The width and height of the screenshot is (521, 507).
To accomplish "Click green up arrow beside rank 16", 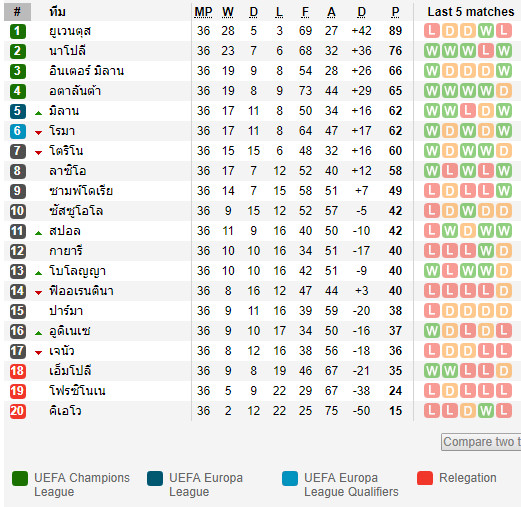I will (x=39, y=333).
